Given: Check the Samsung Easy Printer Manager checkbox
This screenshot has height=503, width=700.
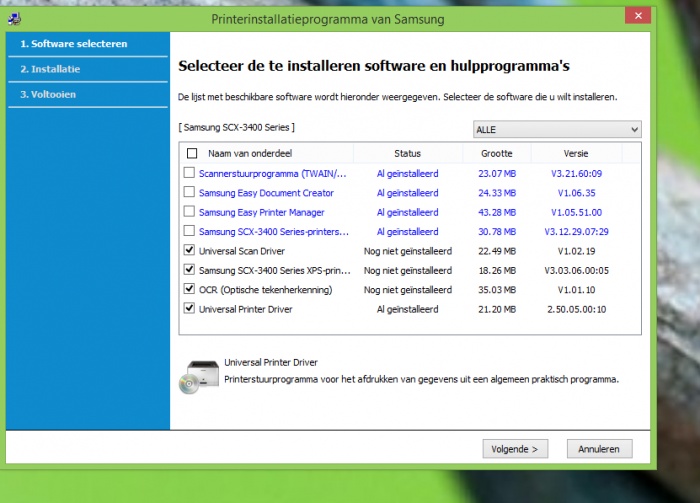Looking at the screenshot, I should click(189, 211).
